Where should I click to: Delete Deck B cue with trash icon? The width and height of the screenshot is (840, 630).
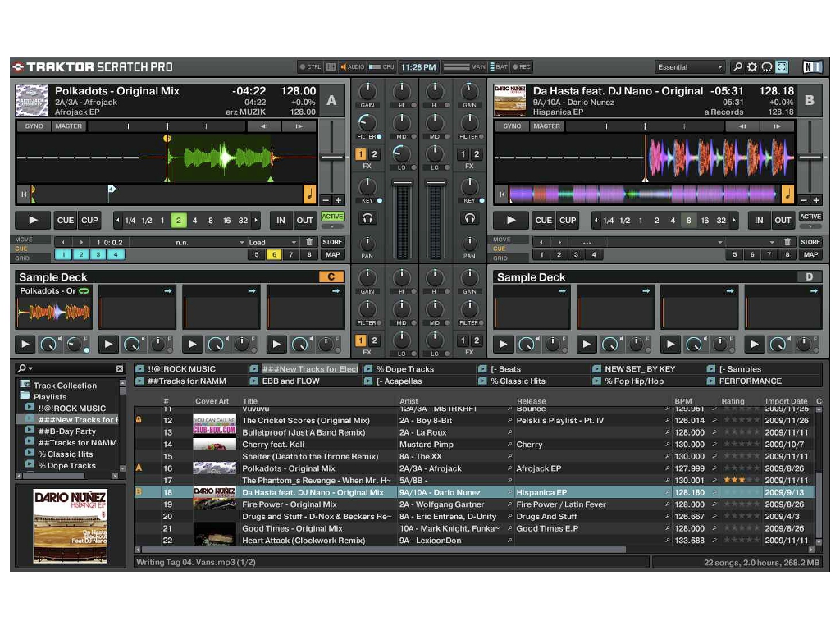tap(787, 242)
